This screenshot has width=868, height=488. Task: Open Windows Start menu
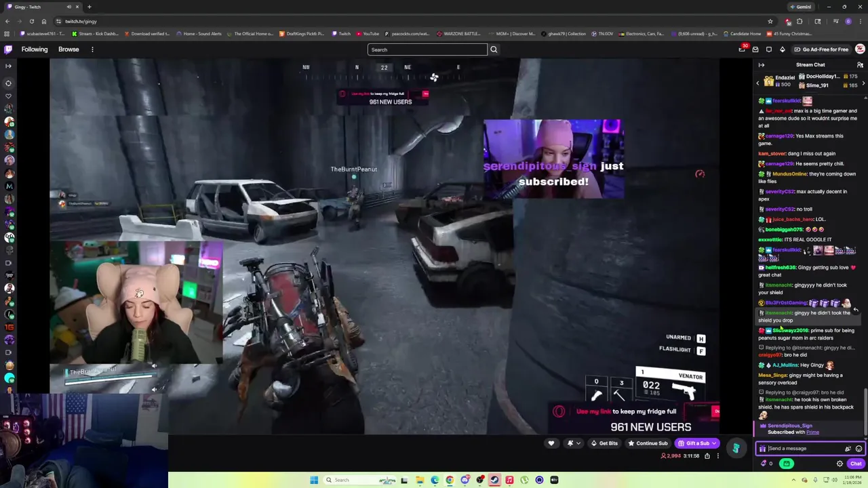[x=314, y=480]
